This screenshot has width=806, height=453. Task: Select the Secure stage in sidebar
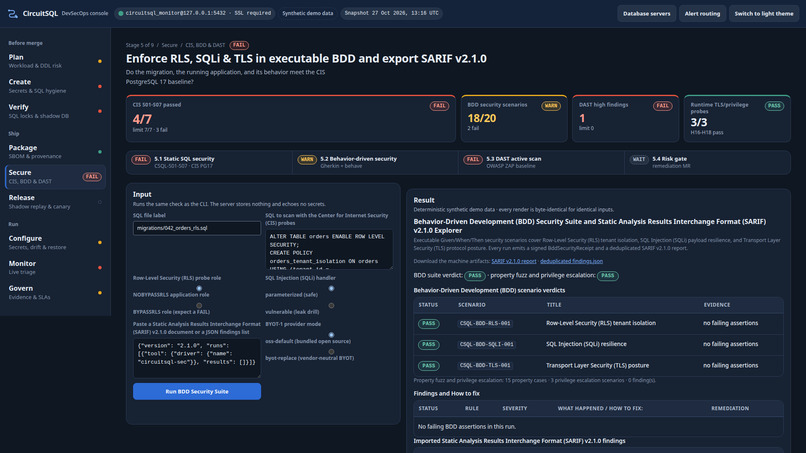pos(55,176)
